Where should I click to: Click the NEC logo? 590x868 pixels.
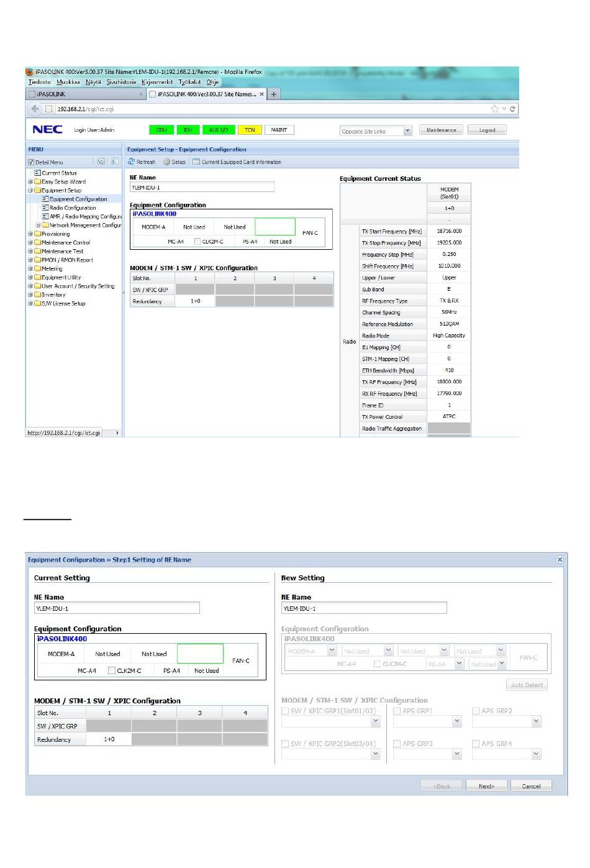pyautogui.click(x=47, y=129)
